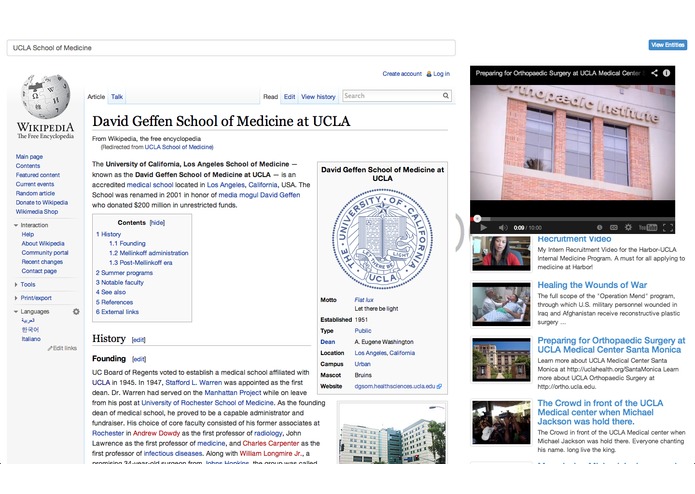
Task: Jump to 1.2 Mellinkoff administration
Action: click(x=148, y=253)
